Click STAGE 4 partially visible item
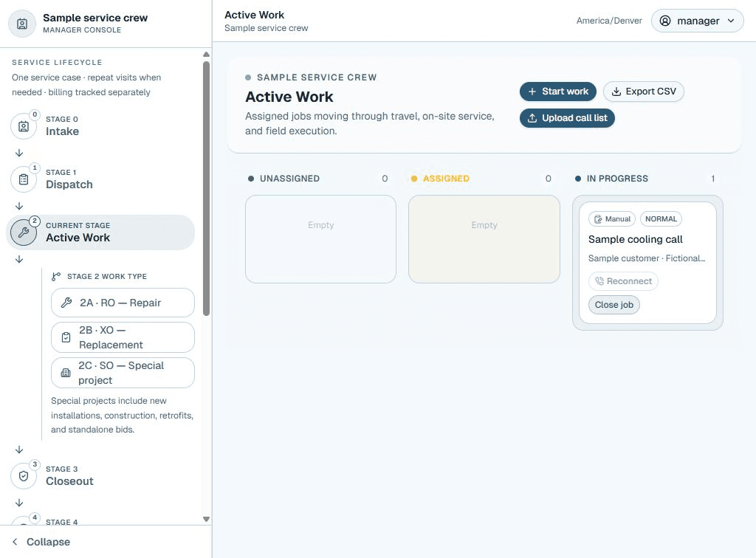This screenshot has width=756, height=558. [62, 522]
